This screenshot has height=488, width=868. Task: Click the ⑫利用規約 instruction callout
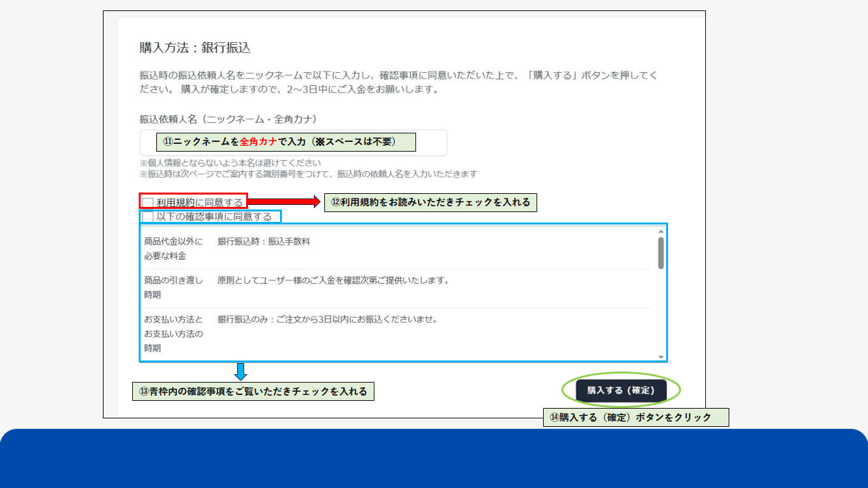point(430,202)
